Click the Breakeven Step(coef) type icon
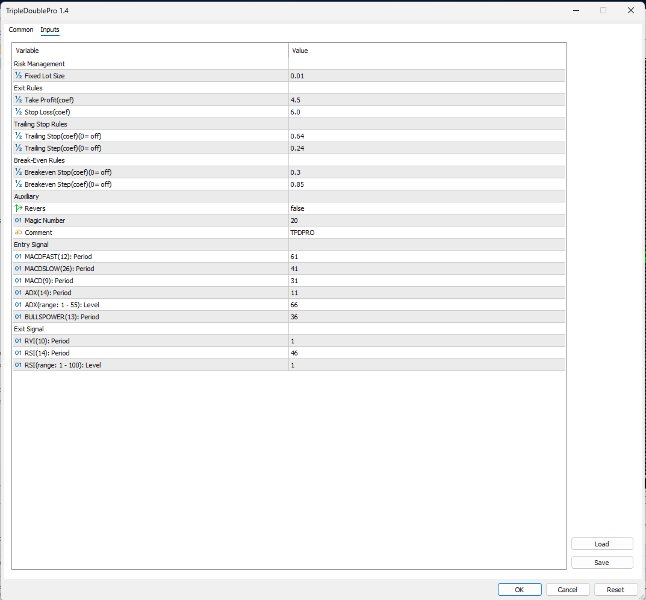Image resolution: width=646 pixels, height=600 pixels. 18,184
